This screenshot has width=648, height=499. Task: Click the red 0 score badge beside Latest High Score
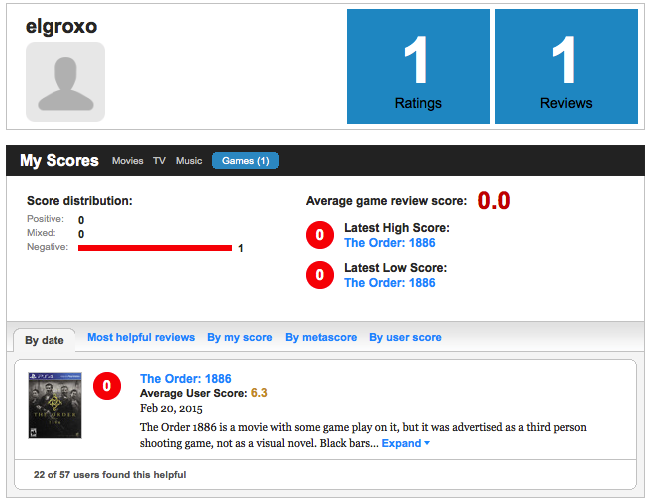coord(320,235)
